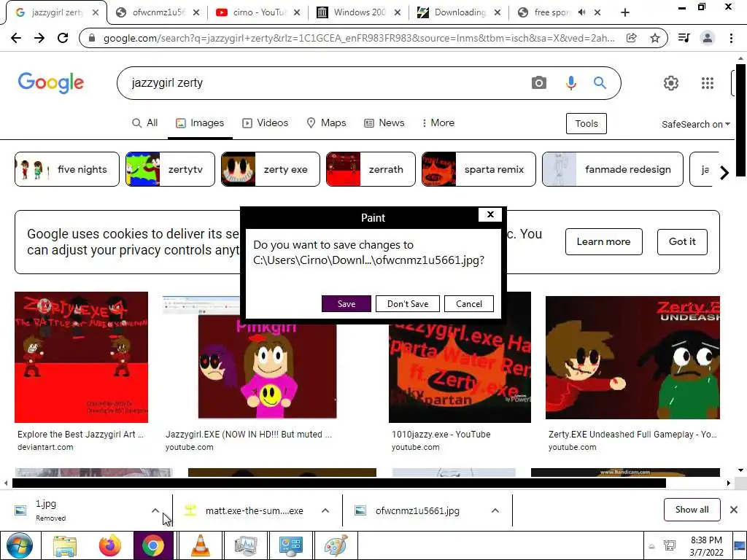The width and height of the screenshot is (747, 560).
Task: Bookmark this page with the star icon
Action: [655, 38]
